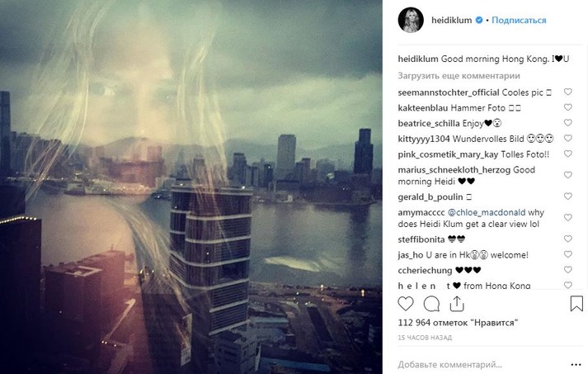Viewport: 588px width, 374px height.
Task: Click the heidiklum profile avatar
Action: [411, 20]
